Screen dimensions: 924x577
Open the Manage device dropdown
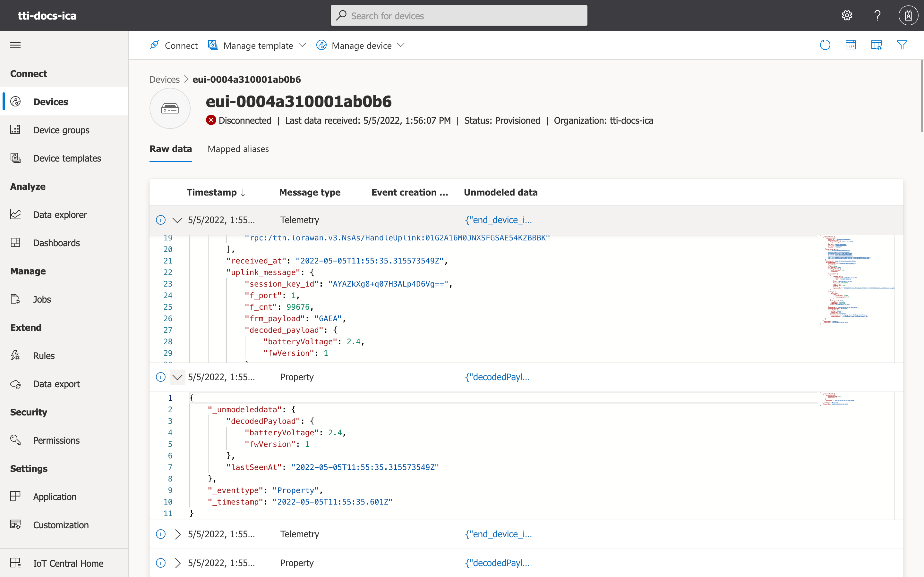click(x=361, y=46)
